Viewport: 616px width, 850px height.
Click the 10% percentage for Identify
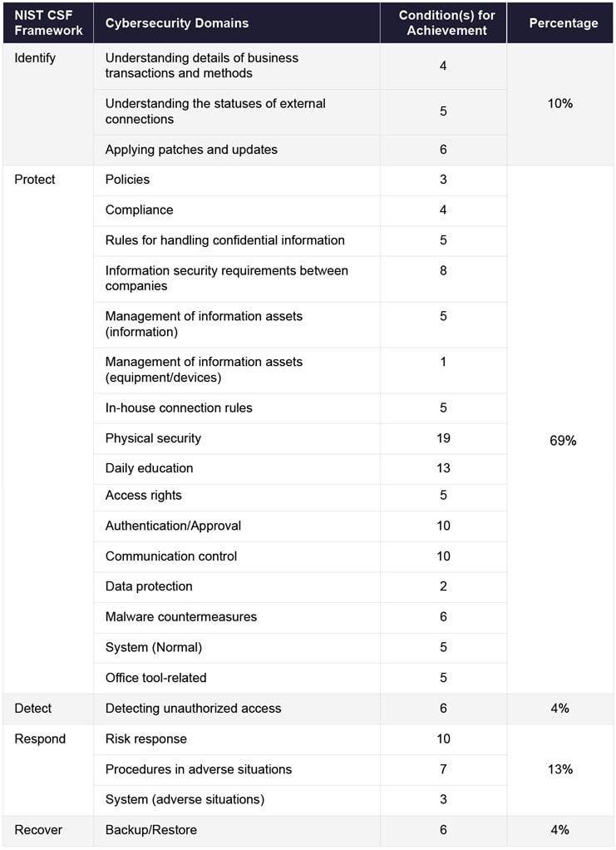coord(560,104)
